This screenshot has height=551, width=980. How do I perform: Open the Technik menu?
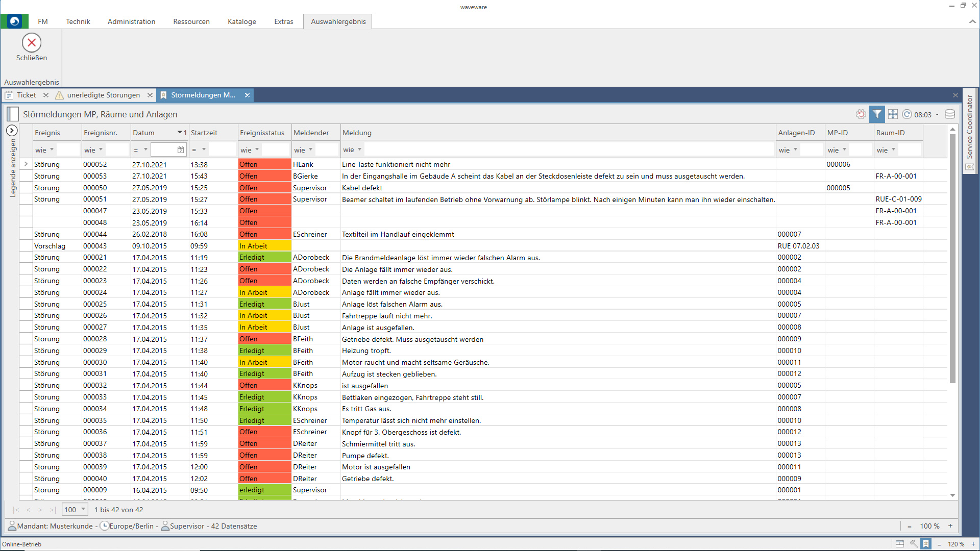[x=78, y=21]
